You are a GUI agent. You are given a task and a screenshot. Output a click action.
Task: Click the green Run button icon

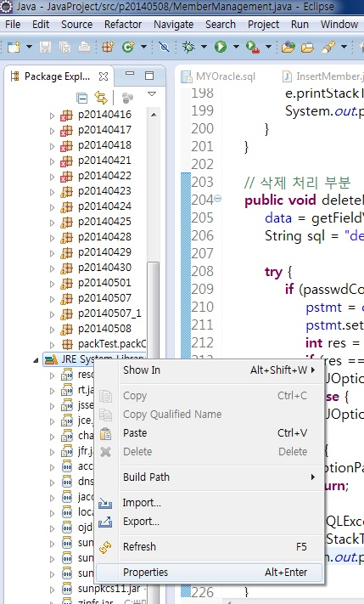tap(221, 47)
